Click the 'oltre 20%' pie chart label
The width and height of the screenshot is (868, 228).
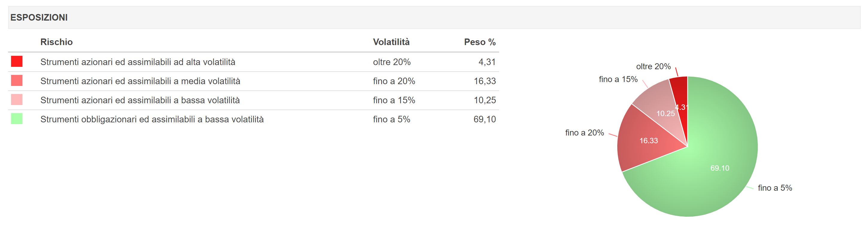click(653, 67)
